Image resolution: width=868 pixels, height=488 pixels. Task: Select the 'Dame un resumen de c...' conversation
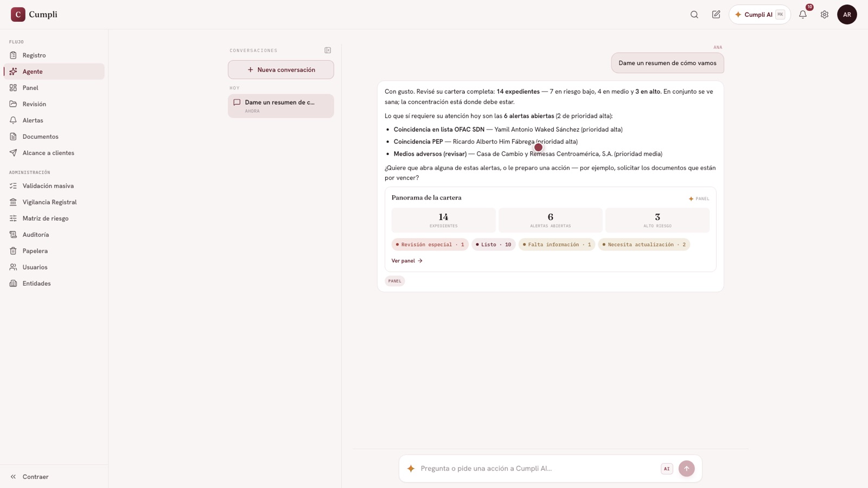click(x=281, y=106)
